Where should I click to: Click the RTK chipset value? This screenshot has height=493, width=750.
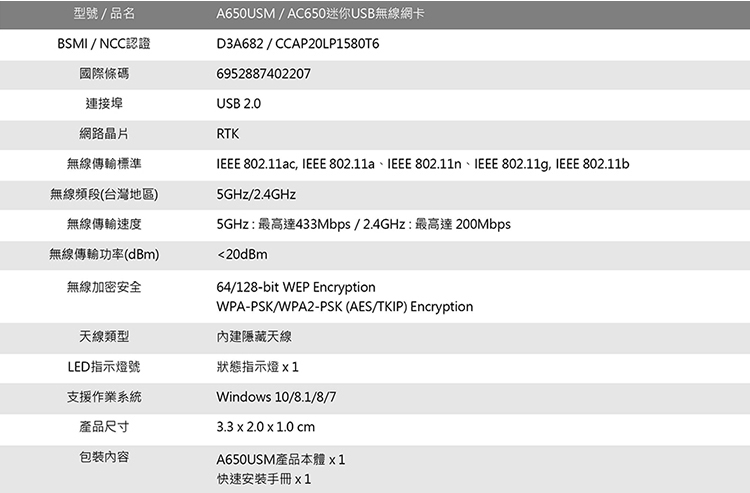[x=228, y=134]
